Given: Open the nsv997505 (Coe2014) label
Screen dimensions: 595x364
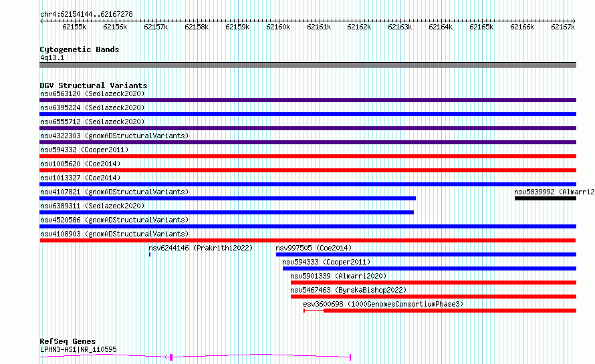Looking at the screenshot, I should click(x=314, y=248).
